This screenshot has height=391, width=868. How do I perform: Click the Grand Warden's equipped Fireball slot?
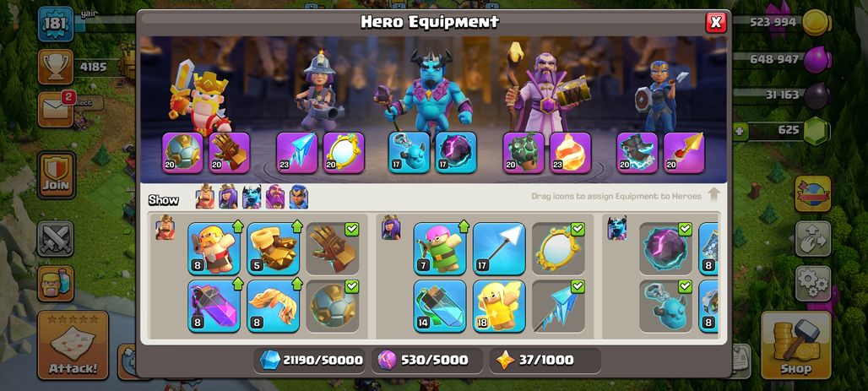pos(570,152)
